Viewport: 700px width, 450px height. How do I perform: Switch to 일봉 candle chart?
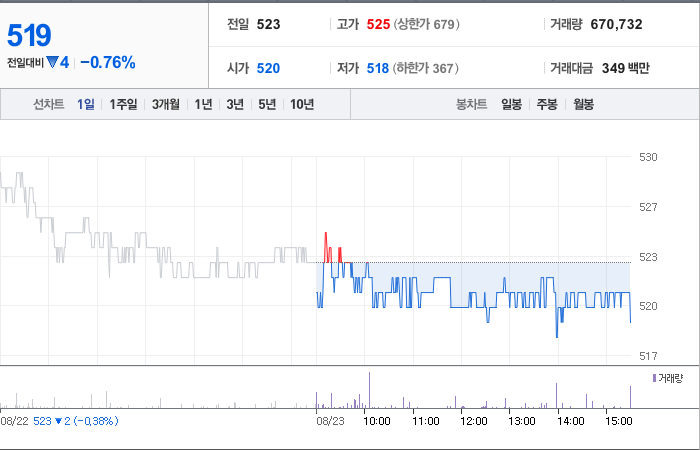tap(511, 104)
